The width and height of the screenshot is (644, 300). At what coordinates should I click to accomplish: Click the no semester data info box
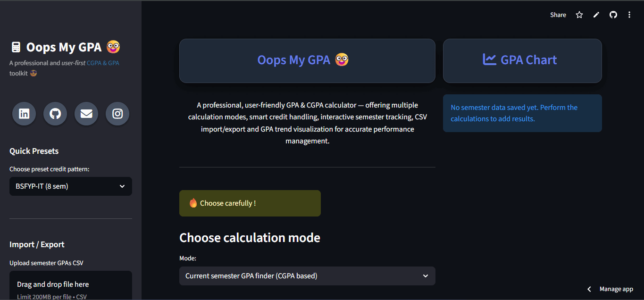(522, 113)
